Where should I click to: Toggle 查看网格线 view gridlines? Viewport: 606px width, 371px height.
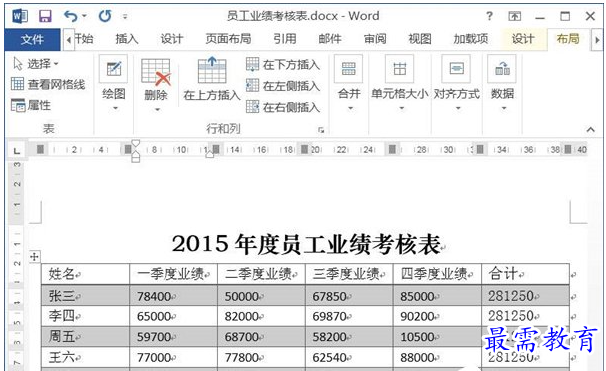[48, 84]
